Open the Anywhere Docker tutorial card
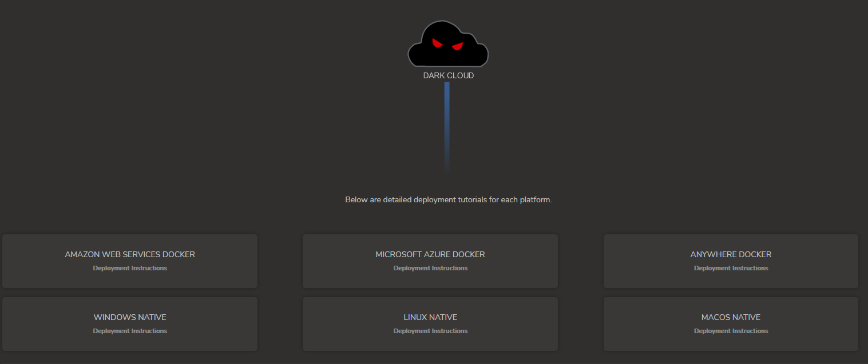Viewport: 868px width, 364px height. 731,261
